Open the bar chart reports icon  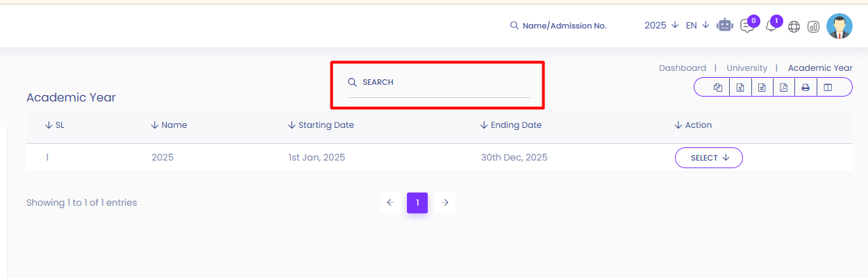coord(813,26)
